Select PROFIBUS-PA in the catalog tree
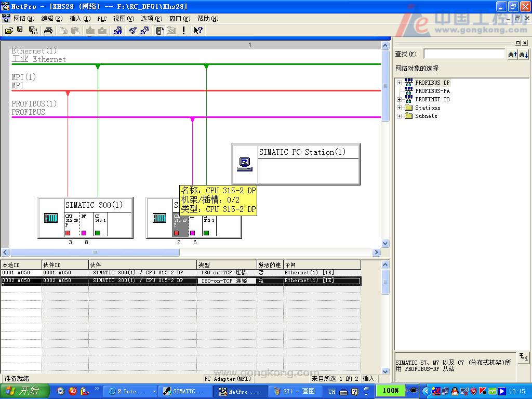532x399 pixels. point(432,91)
